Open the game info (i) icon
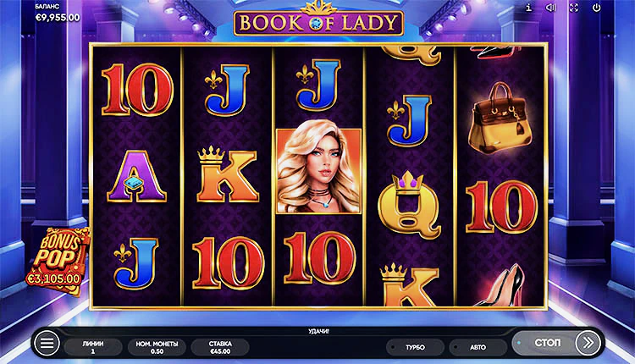The width and height of the screenshot is (635, 364). point(528,8)
